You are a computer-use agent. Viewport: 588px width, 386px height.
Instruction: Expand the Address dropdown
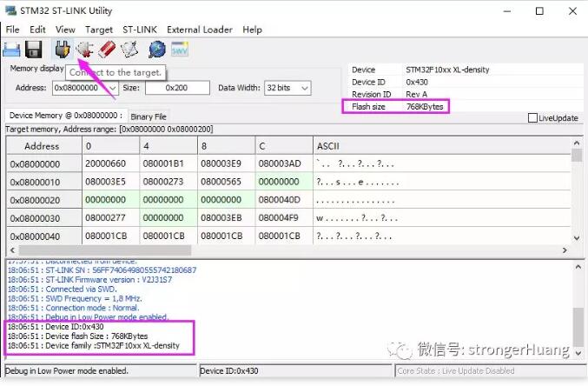(111, 88)
